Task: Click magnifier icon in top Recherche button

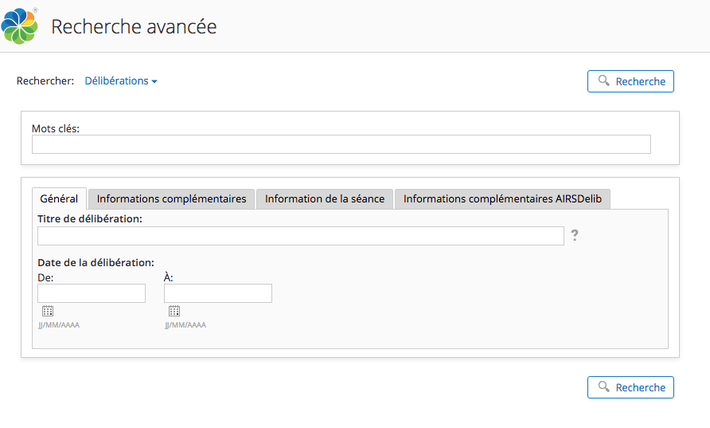Action: pyautogui.click(x=604, y=81)
